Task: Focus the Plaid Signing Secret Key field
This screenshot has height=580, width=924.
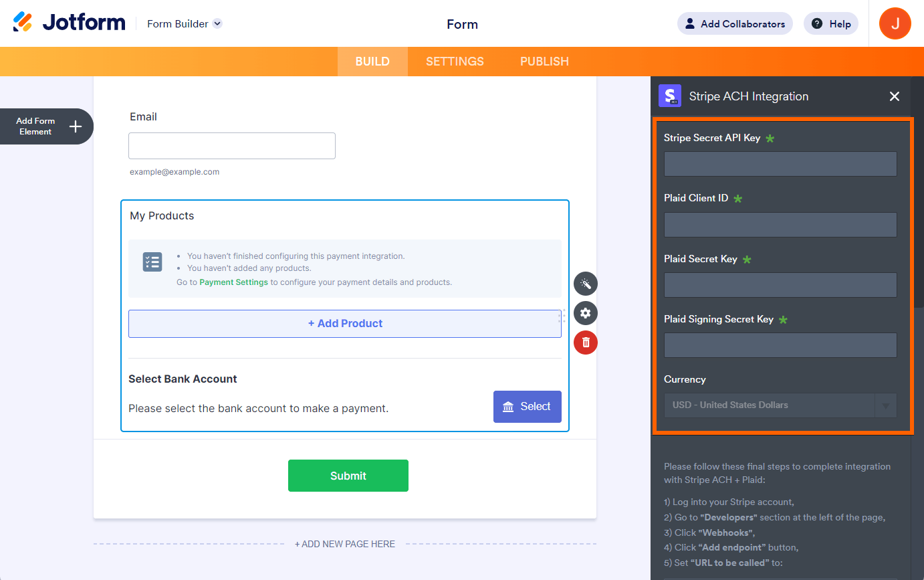Action: [780, 345]
